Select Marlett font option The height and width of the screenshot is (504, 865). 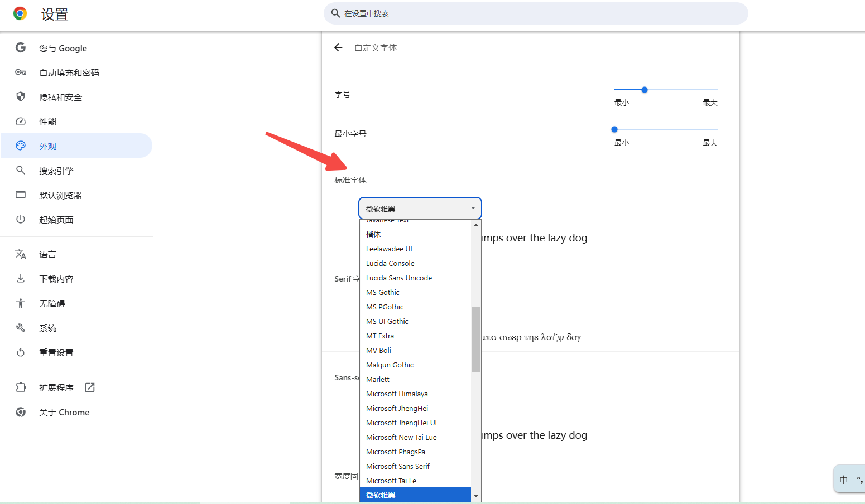[x=416, y=379]
